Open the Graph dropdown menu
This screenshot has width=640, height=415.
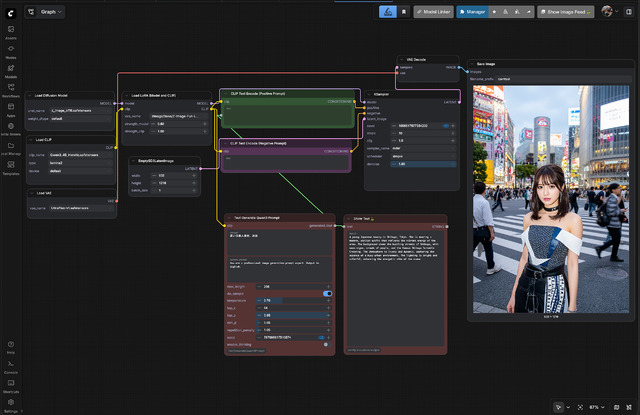(52, 12)
